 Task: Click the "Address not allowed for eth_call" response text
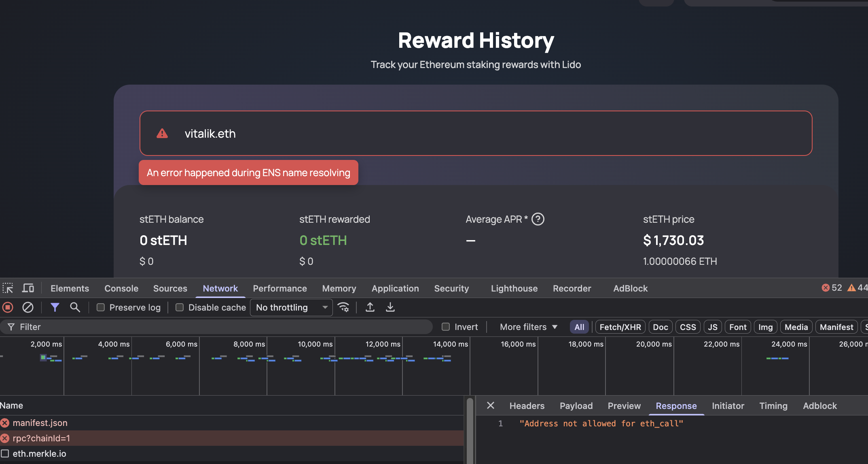pos(601,424)
